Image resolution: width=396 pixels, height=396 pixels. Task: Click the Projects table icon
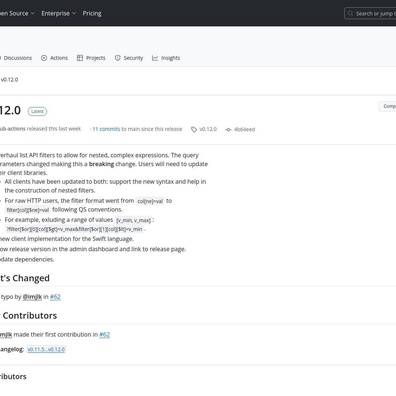pos(80,58)
